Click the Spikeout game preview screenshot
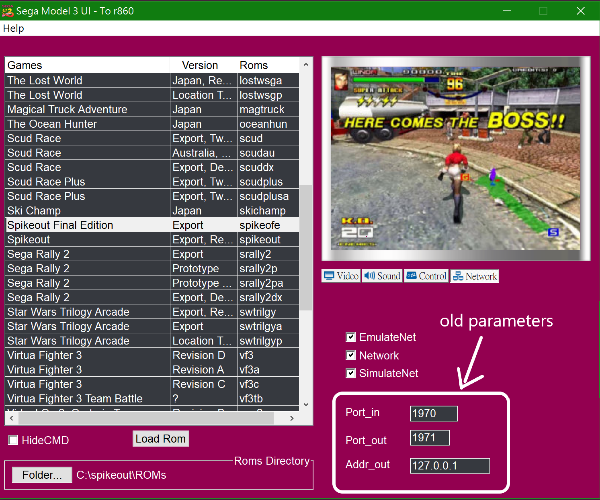This screenshot has height=500, width=600. tap(455, 158)
